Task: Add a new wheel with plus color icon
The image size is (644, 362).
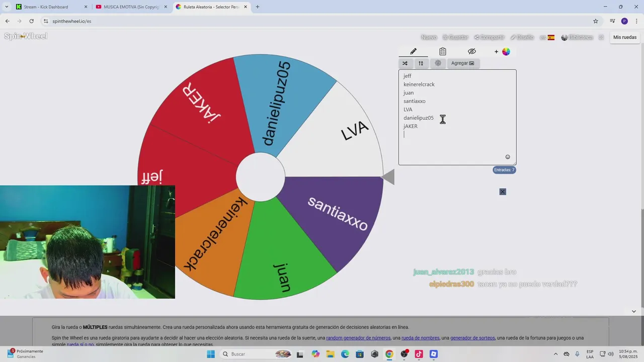Action: 502,51
